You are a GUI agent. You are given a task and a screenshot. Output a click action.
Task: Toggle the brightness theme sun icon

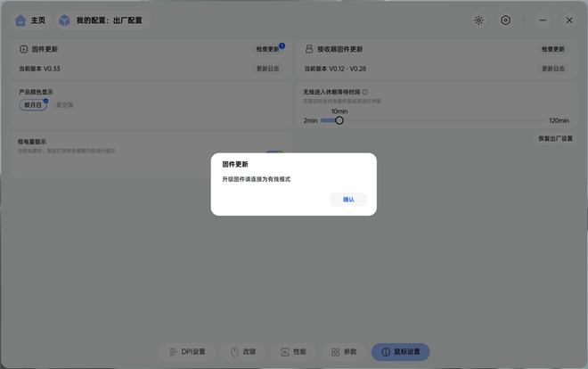tap(478, 20)
